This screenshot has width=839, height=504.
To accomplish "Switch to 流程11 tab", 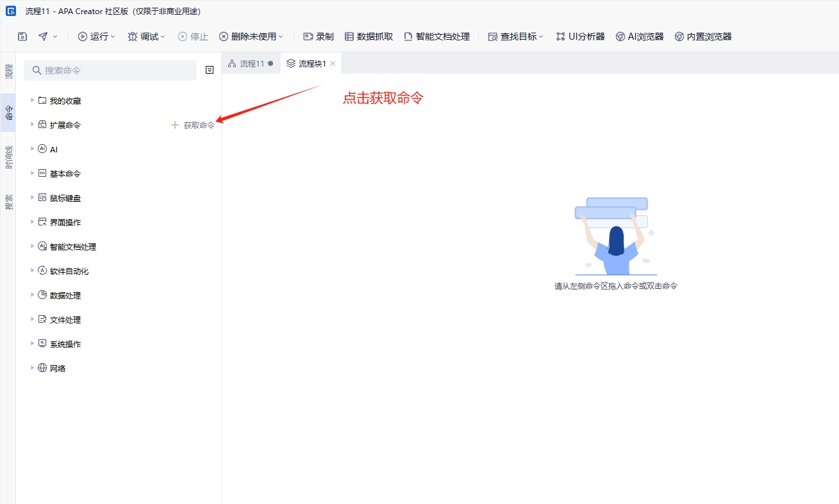I will point(251,63).
